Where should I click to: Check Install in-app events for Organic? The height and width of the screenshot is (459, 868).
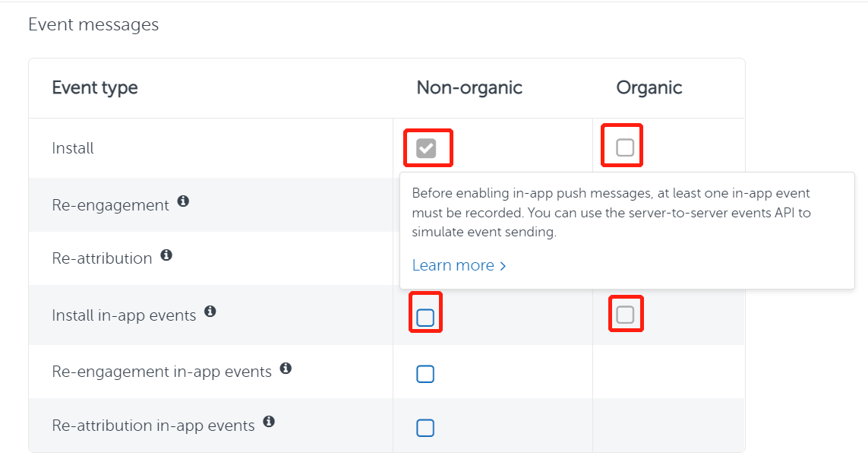click(x=625, y=312)
